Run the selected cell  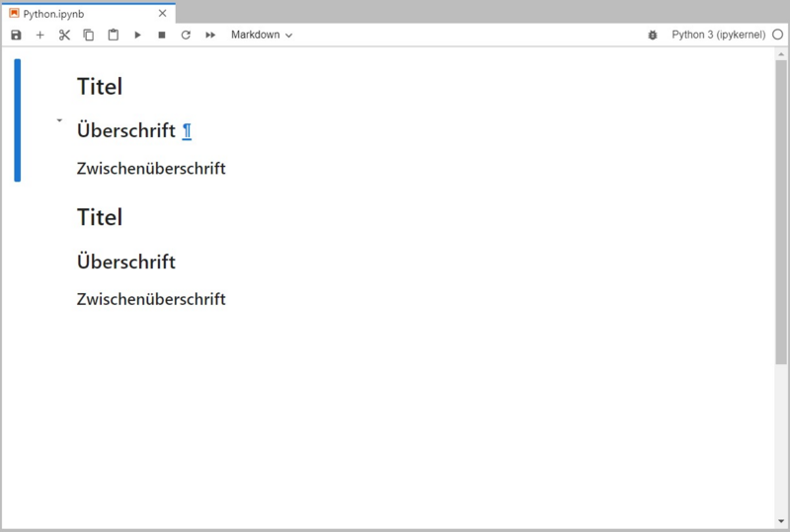pyautogui.click(x=137, y=35)
